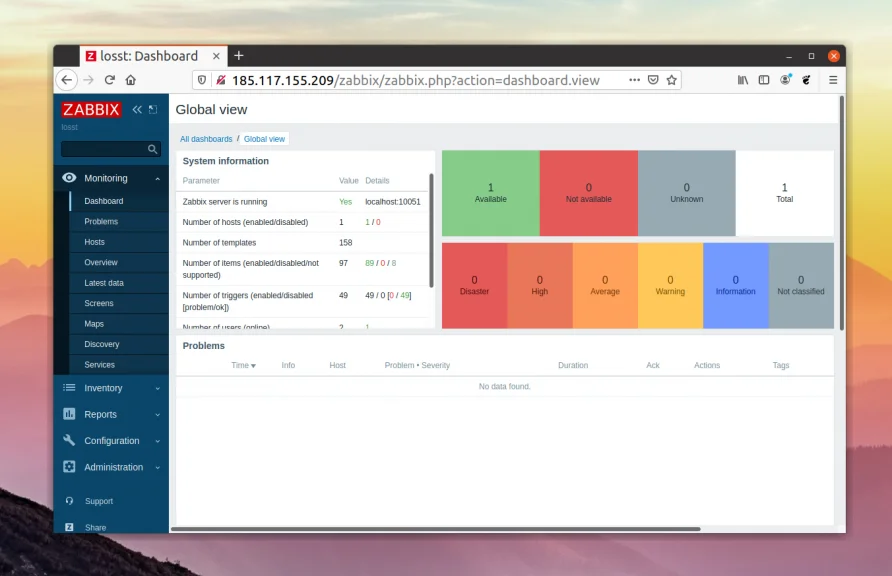
Task: Click the Share Z icon in sidebar
Action: point(69,527)
